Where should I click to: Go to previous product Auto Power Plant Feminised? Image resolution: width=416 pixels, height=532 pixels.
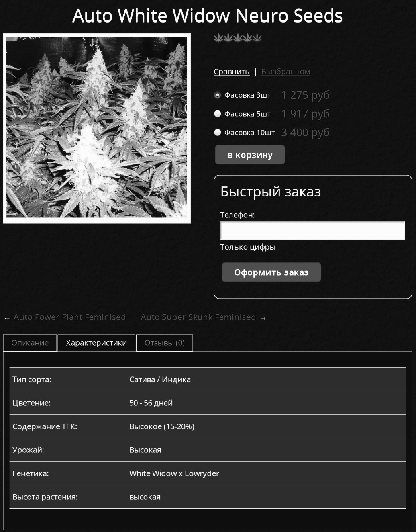(x=70, y=317)
